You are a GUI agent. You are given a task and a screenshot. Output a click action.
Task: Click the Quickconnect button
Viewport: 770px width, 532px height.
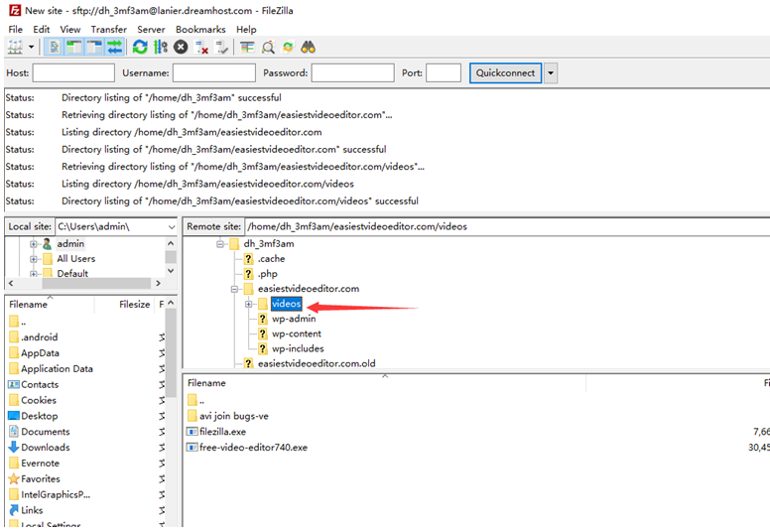point(506,72)
